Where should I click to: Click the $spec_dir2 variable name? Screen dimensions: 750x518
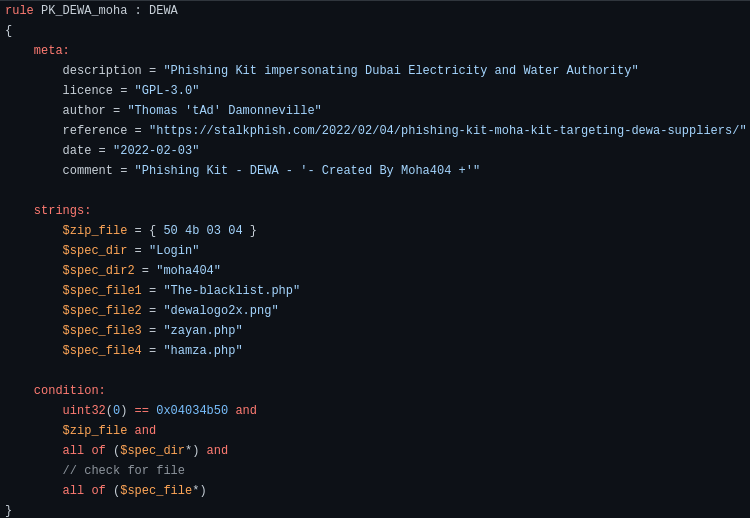(x=98, y=271)
